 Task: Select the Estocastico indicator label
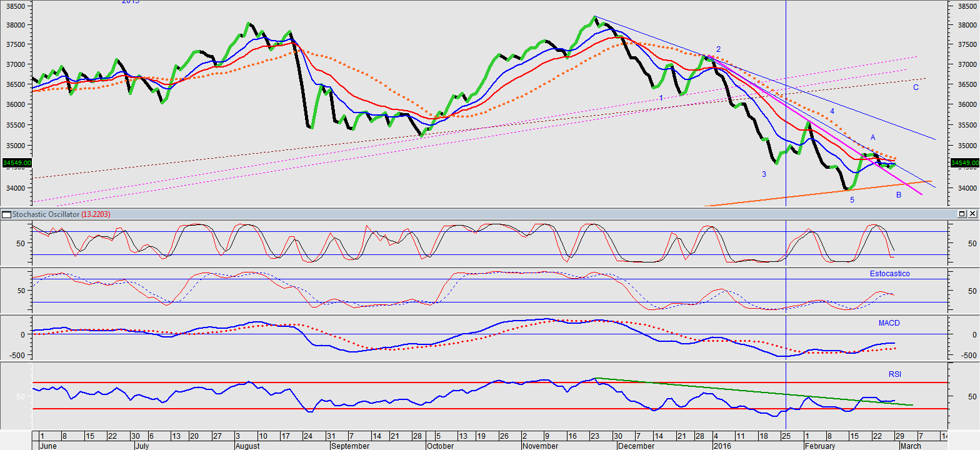[890, 274]
